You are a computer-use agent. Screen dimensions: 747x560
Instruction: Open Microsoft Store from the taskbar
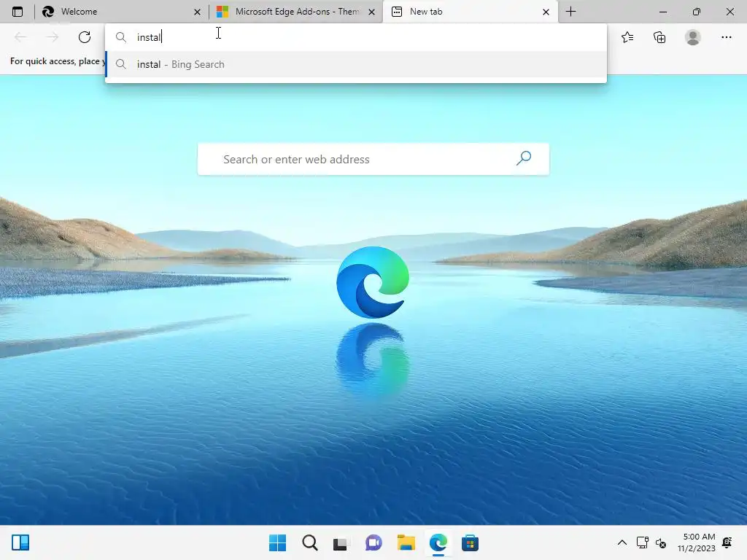click(470, 542)
